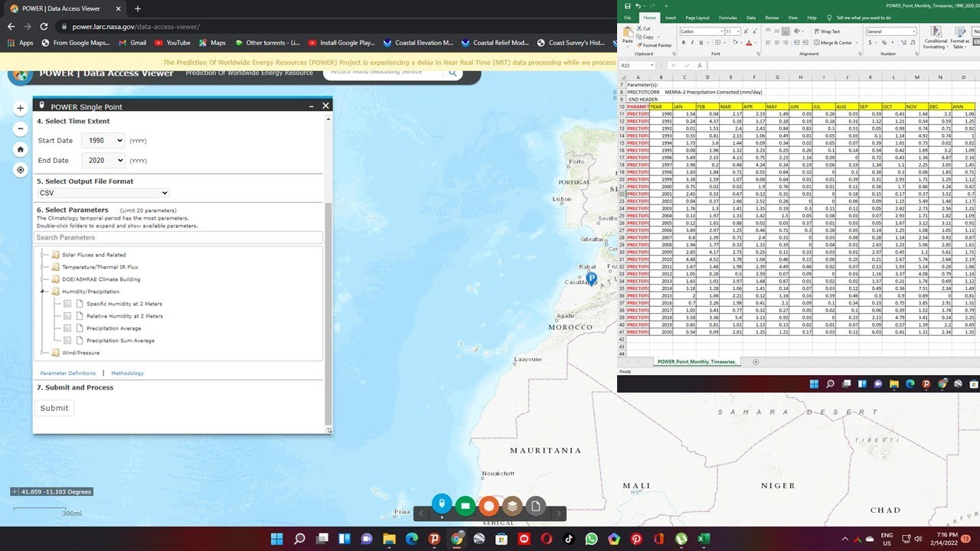The height and width of the screenshot is (551, 980).
Task: Check Precipitation Sum Average parameter
Action: click(67, 341)
